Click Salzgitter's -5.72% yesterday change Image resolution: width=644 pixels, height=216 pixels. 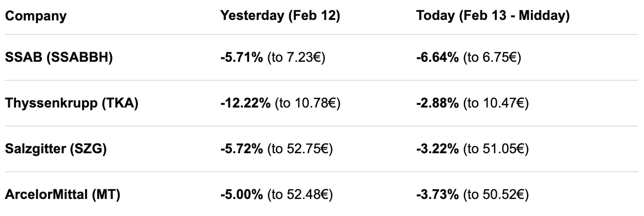coord(242,149)
